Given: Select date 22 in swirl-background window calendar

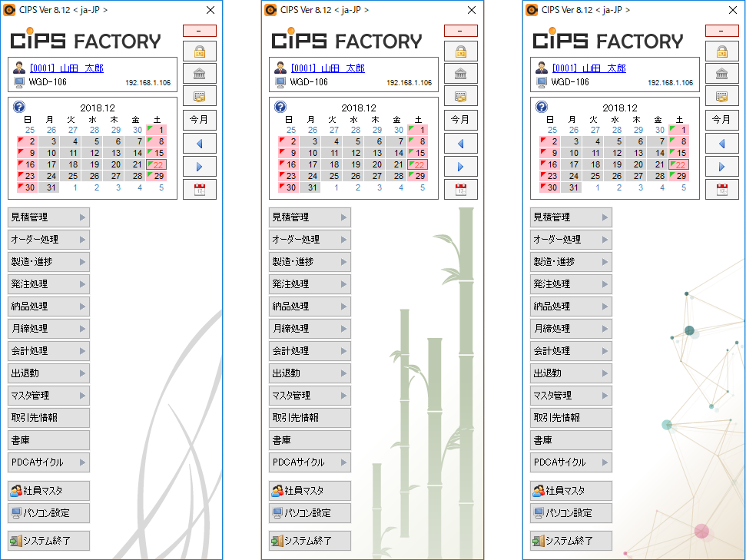Looking at the screenshot, I should (x=157, y=164).
